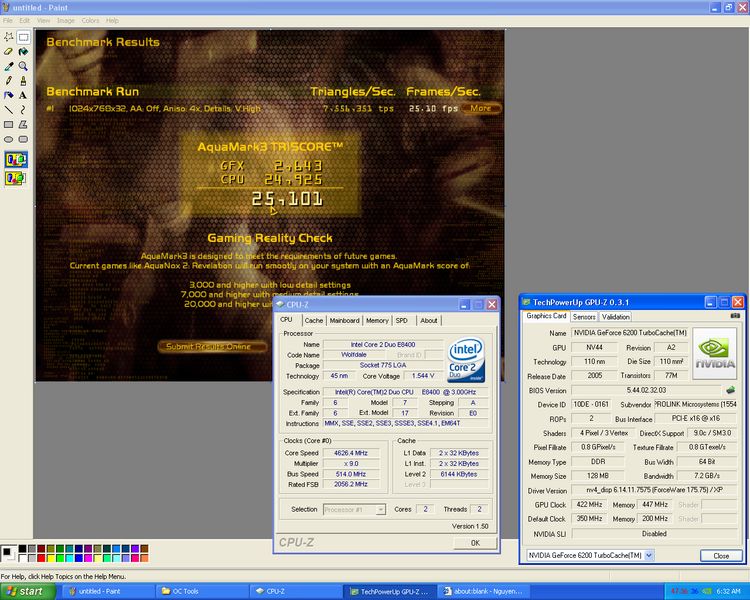Choose the Curve tool
The width and height of the screenshot is (750, 600).
(23, 110)
